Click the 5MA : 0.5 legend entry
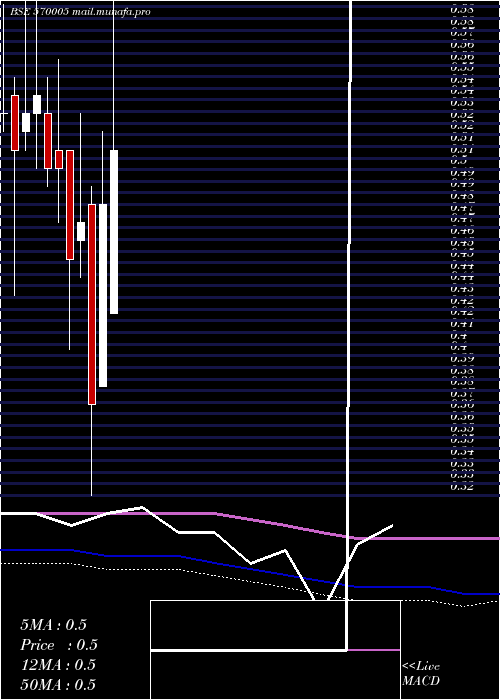Viewport: 500px width, 700px height. (53, 625)
